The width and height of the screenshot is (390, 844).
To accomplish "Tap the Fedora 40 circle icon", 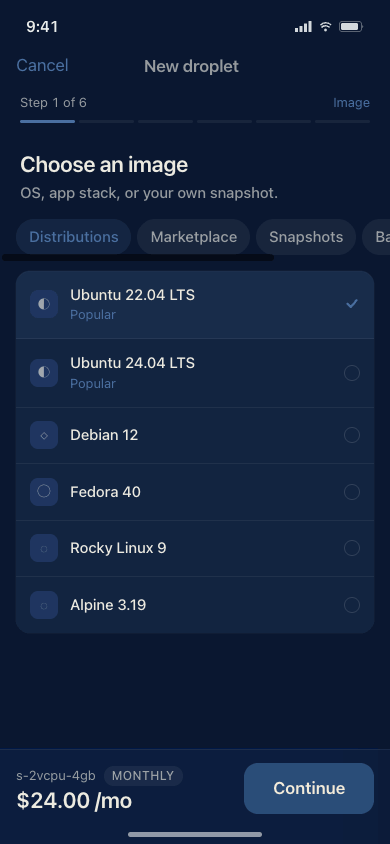I will [x=44, y=491].
